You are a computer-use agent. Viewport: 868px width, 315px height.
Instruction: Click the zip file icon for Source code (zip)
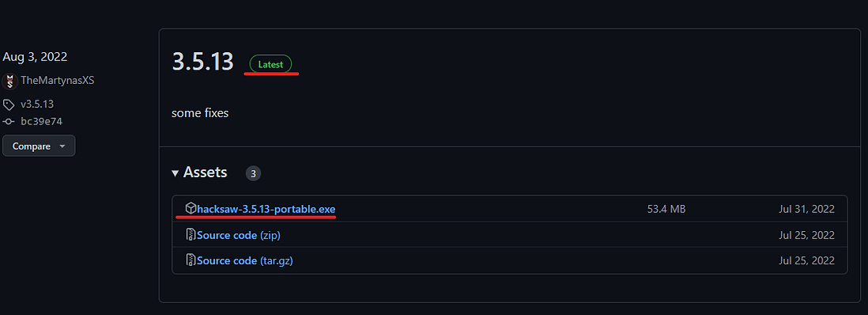(191, 234)
